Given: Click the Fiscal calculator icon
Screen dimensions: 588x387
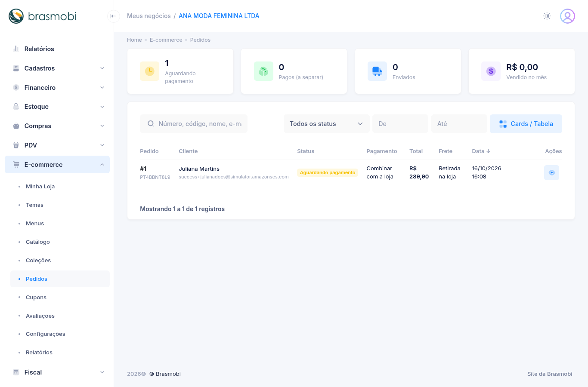Looking at the screenshot, I should point(16,372).
